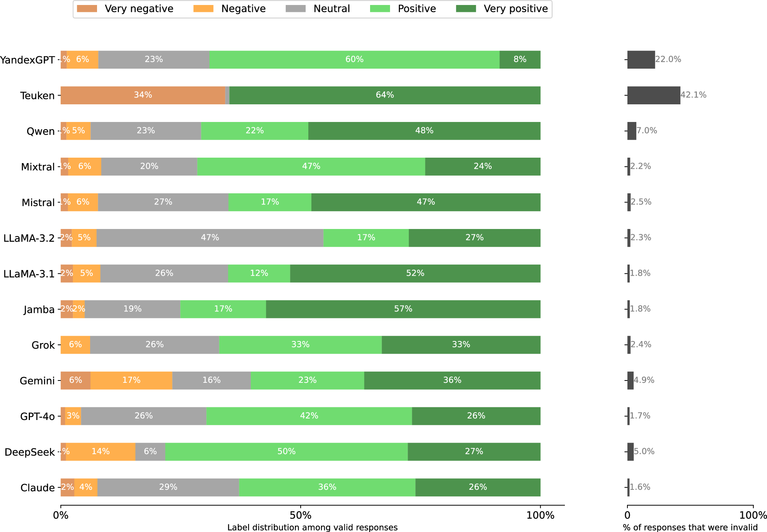Select the GPT-4o axis label
The image size is (767, 532).
(38, 417)
